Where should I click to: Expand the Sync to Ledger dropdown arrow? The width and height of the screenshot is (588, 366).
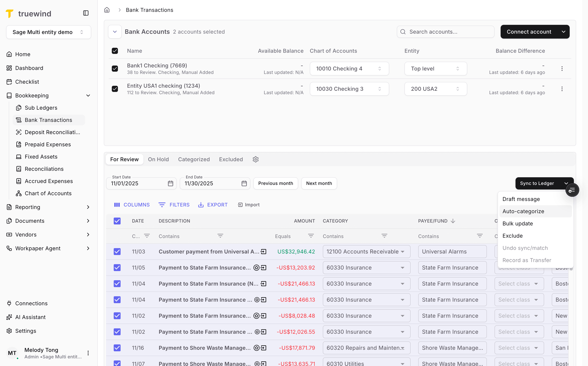pos(566,183)
